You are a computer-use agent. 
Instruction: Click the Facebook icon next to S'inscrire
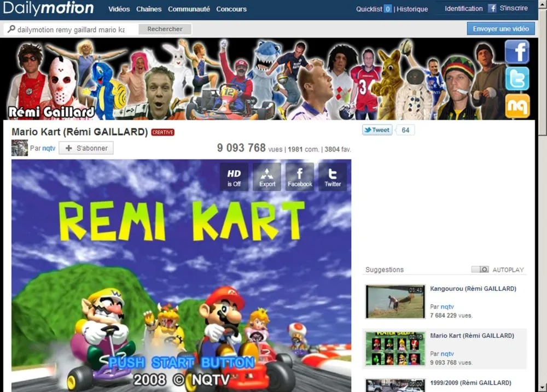click(x=492, y=8)
